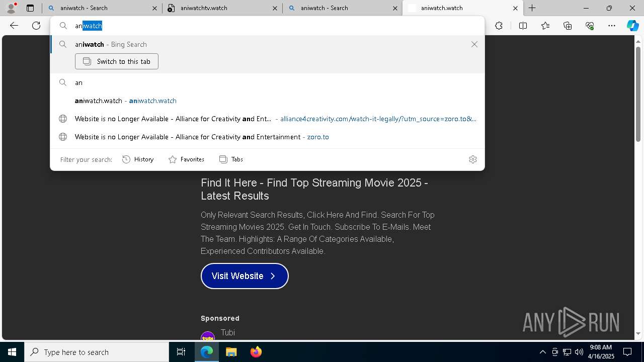Viewport: 644px width, 362px height.
Task: Open address bar suggestion settings gear
Action: [x=472, y=159]
